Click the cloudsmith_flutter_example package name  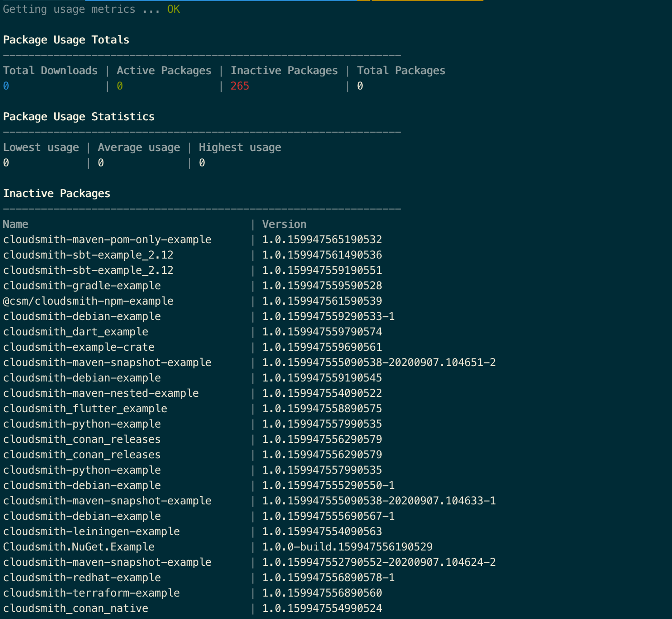[85, 409]
